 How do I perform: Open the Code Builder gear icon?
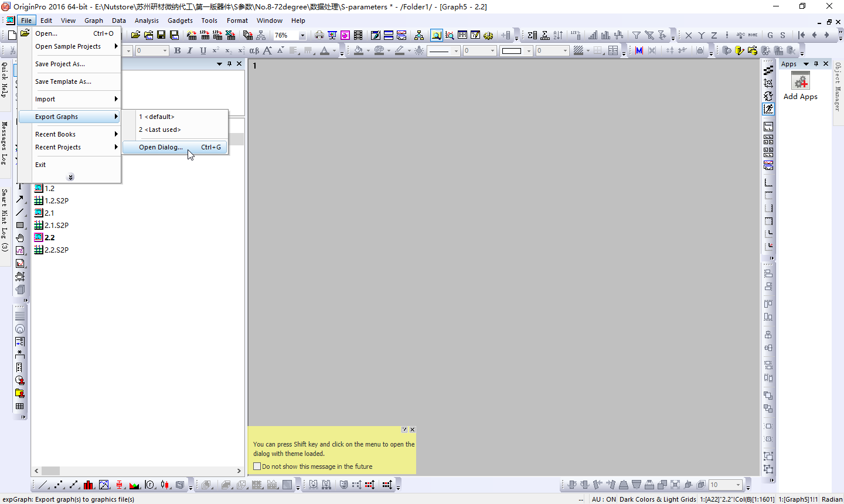488,35
